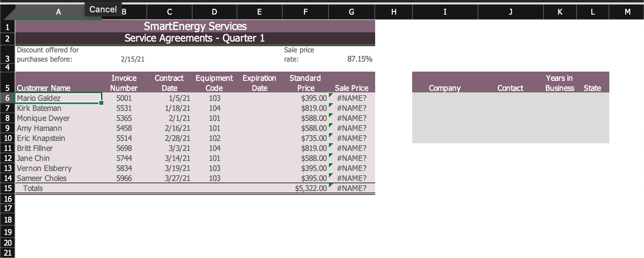Select equipment code 102 cell

[x=214, y=138]
